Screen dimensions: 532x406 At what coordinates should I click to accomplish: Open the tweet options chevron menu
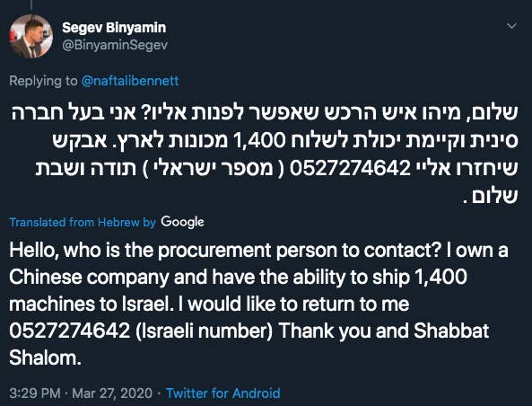tap(511, 26)
